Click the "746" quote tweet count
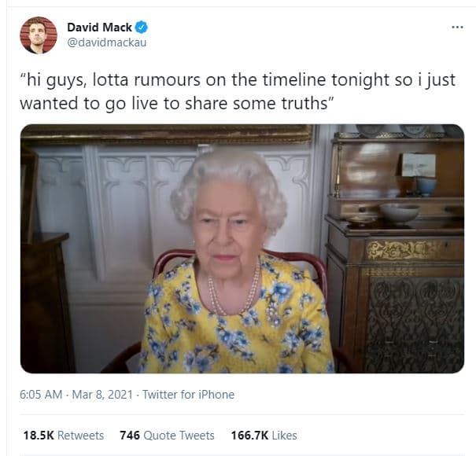This screenshot has height=456, width=476. click(x=130, y=435)
